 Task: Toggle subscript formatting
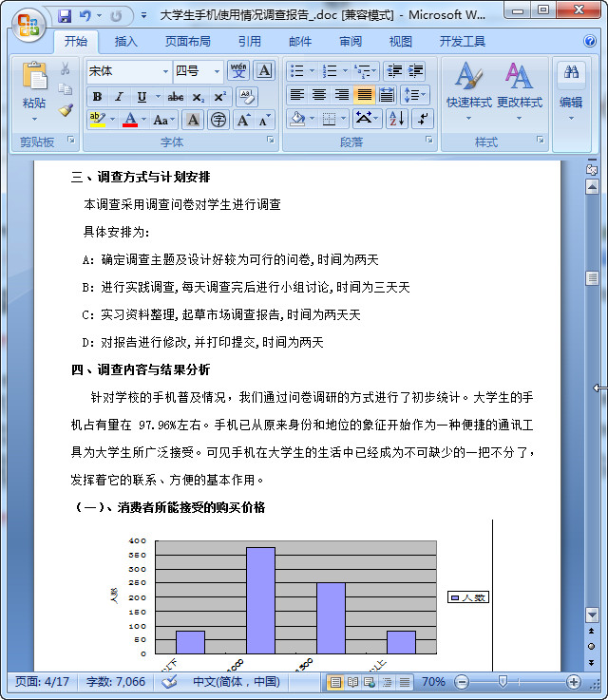pos(198,97)
